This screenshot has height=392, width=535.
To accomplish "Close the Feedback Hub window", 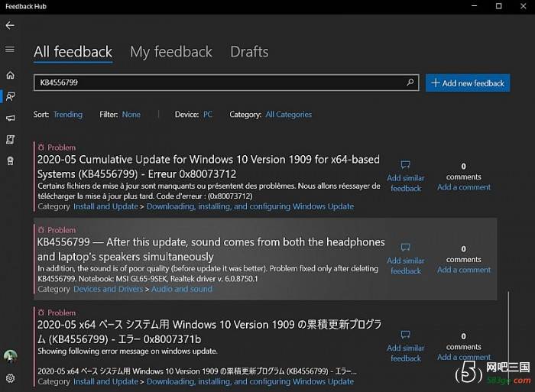I will click(x=523, y=6).
